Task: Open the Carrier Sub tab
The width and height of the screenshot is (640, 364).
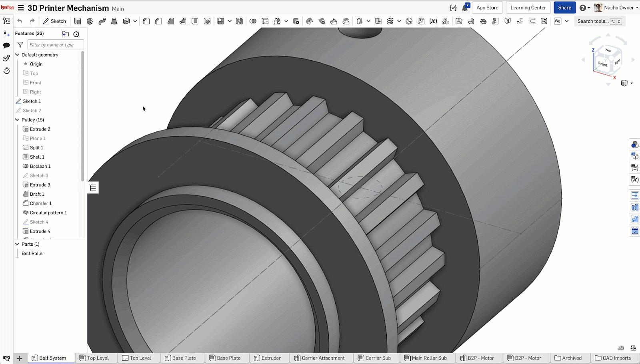Action: point(374,358)
